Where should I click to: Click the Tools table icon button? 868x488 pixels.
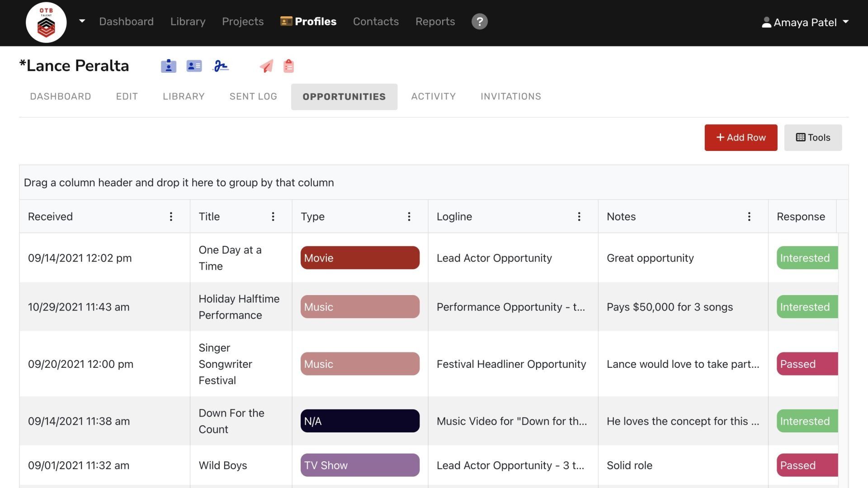click(x=813, y=137)
